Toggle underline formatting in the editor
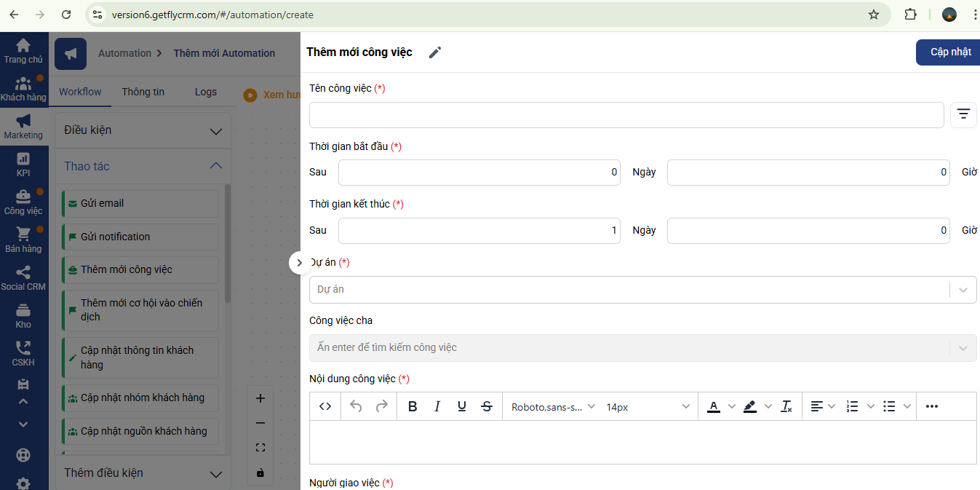980x490 pixels. [x=462, y=406]
